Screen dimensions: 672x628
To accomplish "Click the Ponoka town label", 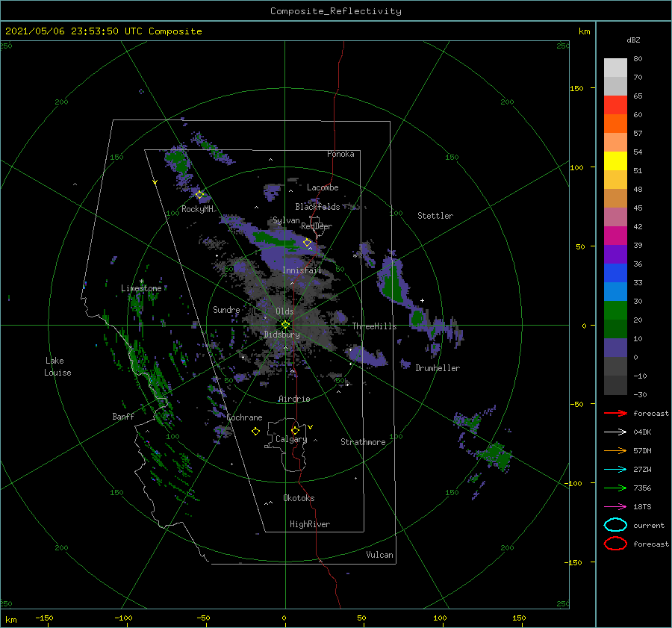I will (x=340, y=154).
